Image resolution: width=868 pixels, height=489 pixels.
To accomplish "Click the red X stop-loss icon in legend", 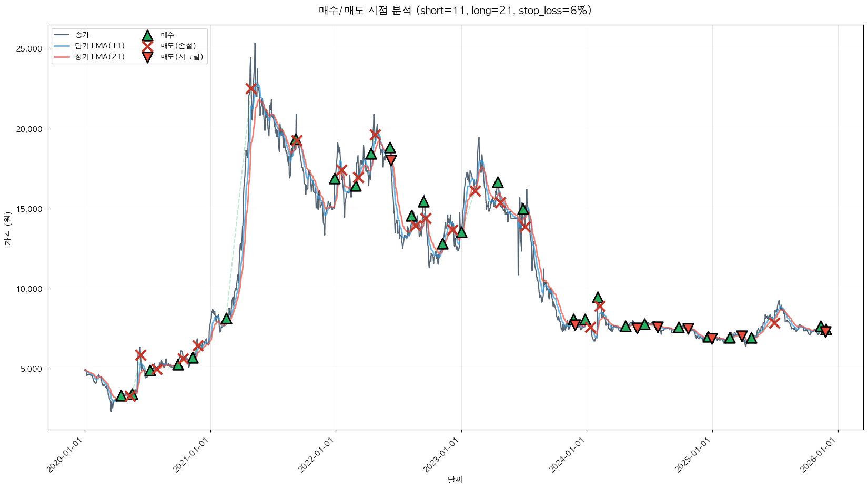I will coord(147,46).
